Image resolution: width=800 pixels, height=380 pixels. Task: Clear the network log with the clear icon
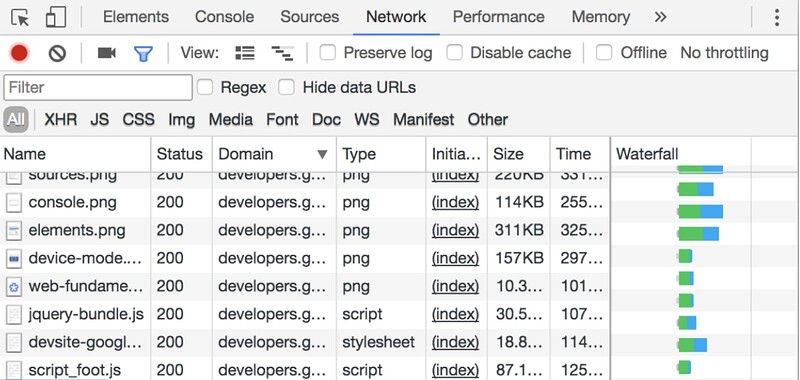[57, 53]
